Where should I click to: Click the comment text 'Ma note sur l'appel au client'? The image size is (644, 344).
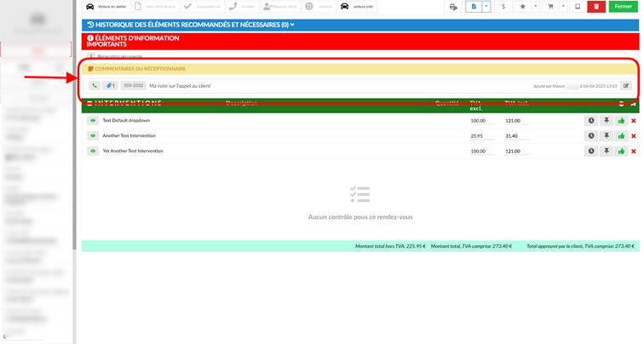pyautogui.click(x=180, y=86)
